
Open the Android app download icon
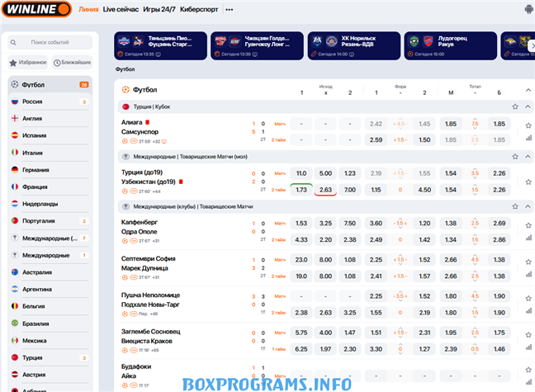click(528, 10)
